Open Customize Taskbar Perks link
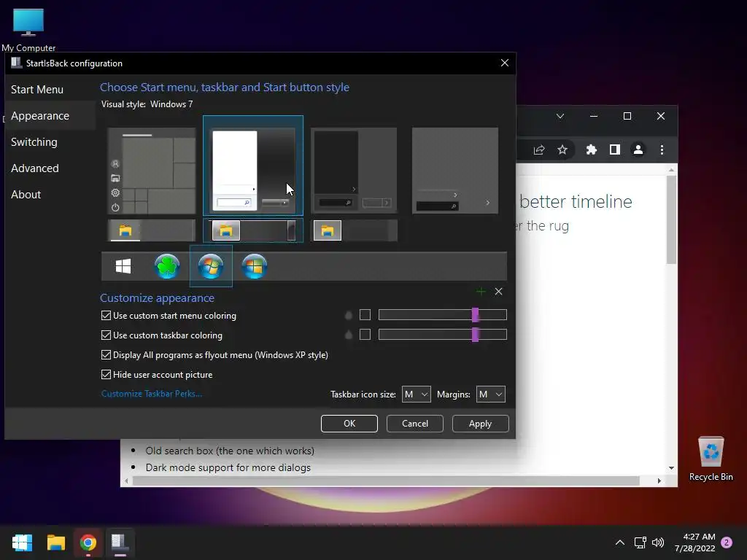 pyautogui.click(x=152, y=394)
